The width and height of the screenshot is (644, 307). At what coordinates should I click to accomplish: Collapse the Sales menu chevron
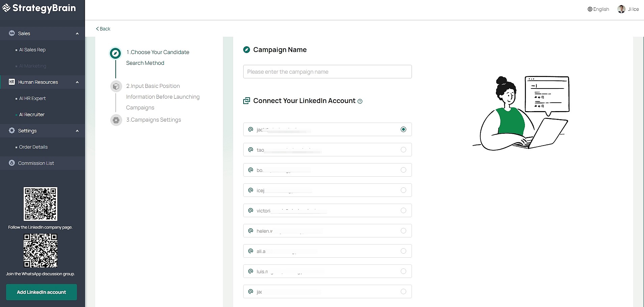coord(77,33)
